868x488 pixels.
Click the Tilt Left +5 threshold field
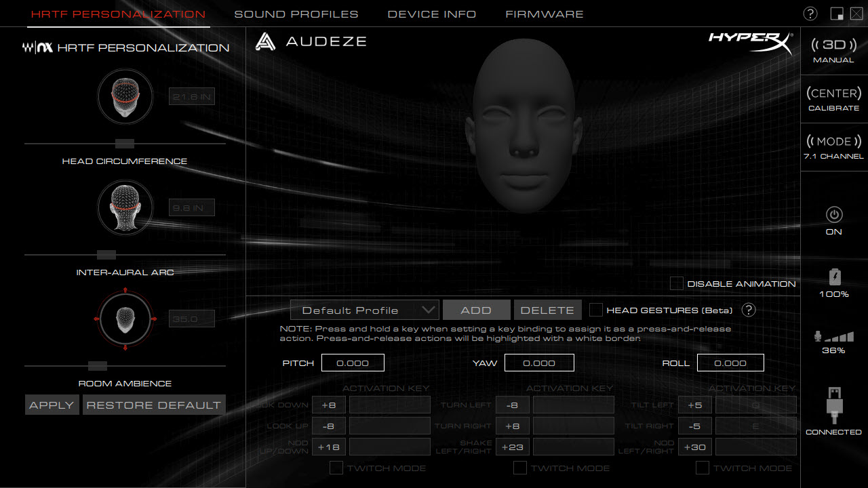(x=695, y=405)
